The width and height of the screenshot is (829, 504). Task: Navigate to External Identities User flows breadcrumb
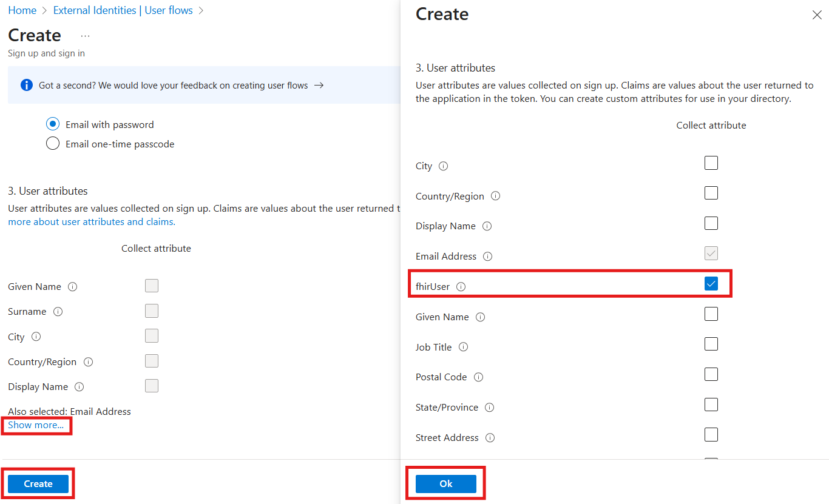pyautogui.click(x=123, y=10)
